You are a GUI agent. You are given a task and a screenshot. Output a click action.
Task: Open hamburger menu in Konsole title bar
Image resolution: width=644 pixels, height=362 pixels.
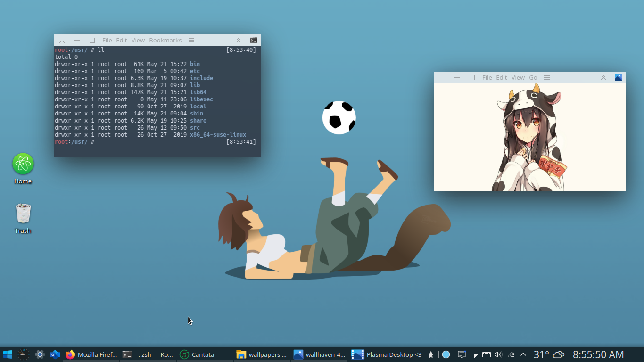[x=191, y=41]
